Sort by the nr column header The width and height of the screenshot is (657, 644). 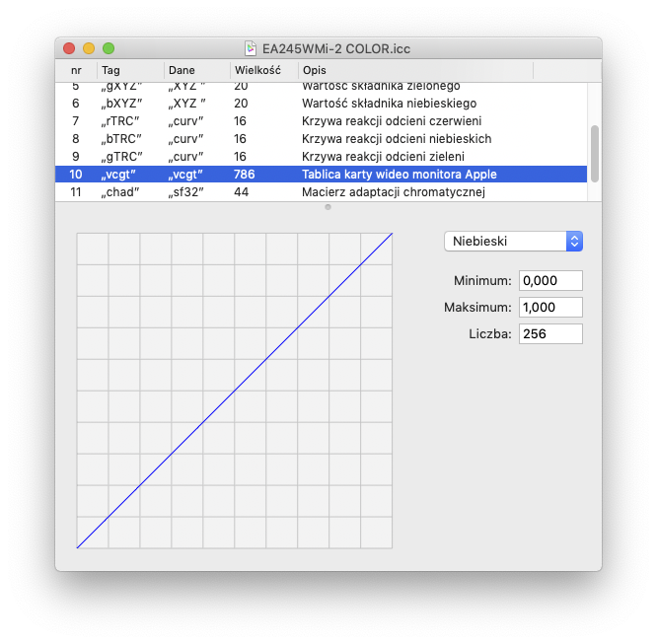click(x=77, y=70)
